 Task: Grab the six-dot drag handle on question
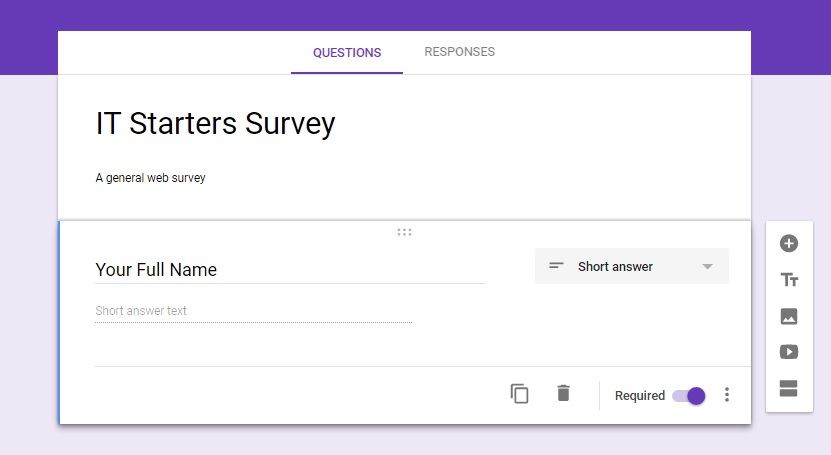[x=404, y=232]
